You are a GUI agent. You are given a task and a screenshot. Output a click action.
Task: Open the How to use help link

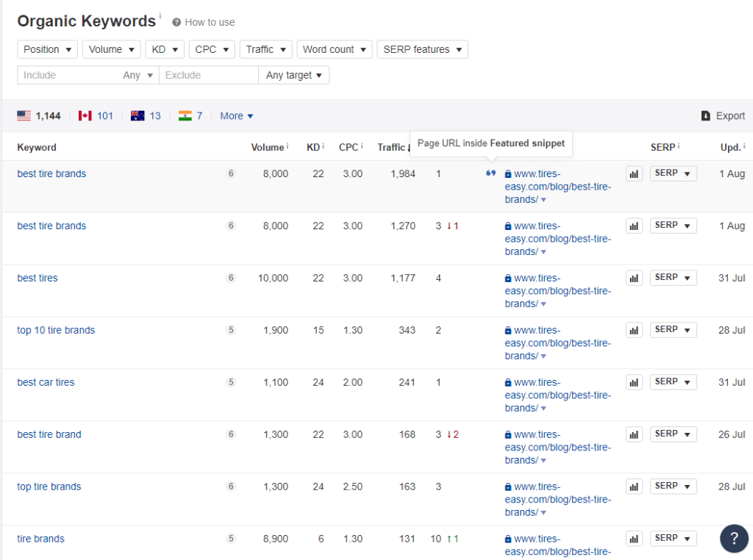point(204,22)
